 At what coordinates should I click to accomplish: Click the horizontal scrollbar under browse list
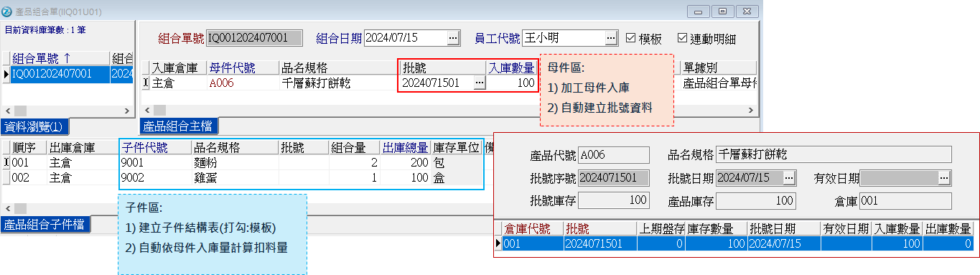coord(68,111)
